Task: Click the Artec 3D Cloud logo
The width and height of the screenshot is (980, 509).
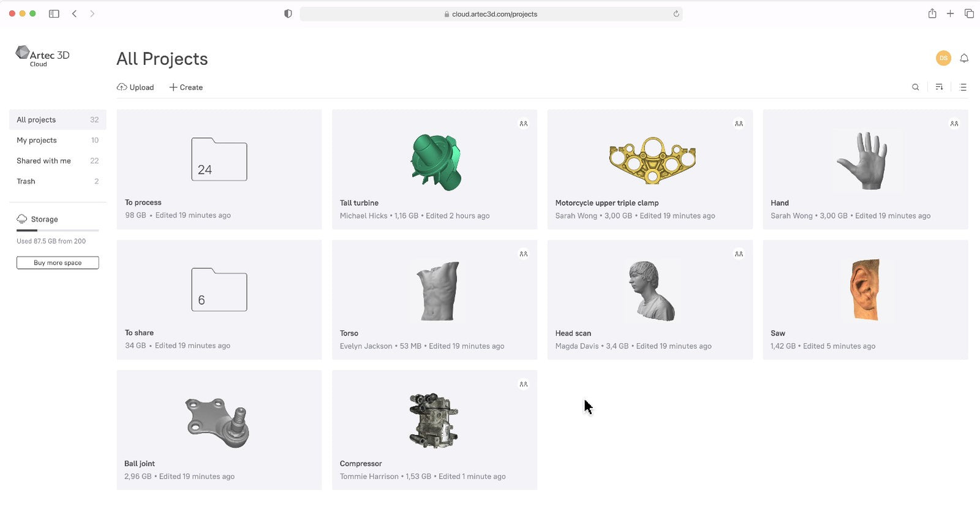Action: 42,56
